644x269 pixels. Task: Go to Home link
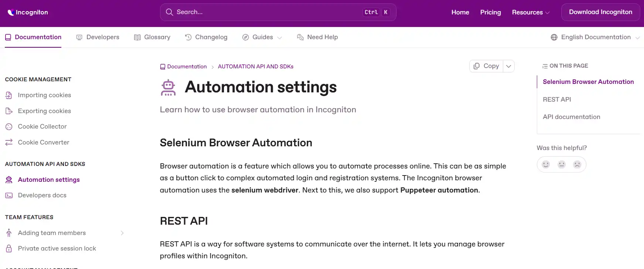click(460, 12)
